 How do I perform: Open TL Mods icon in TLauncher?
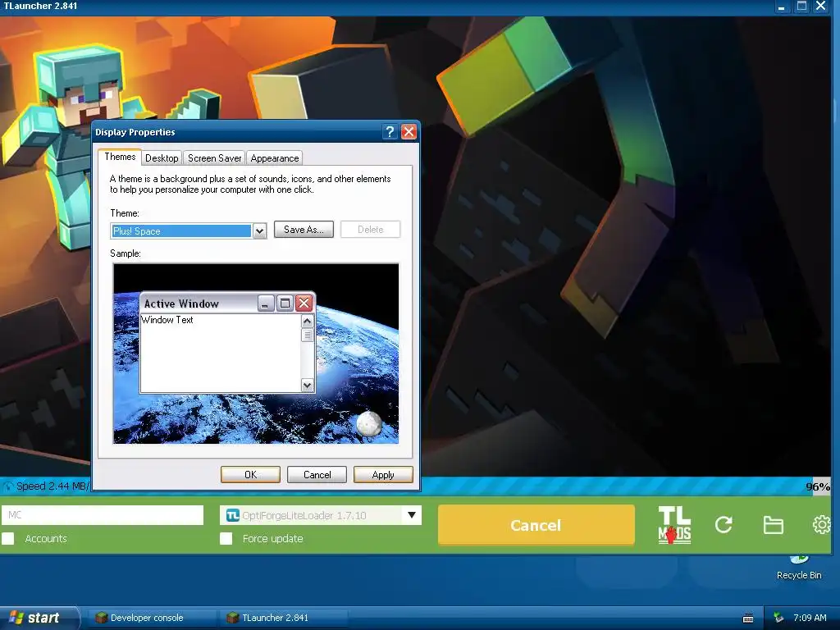click(674, 525)
